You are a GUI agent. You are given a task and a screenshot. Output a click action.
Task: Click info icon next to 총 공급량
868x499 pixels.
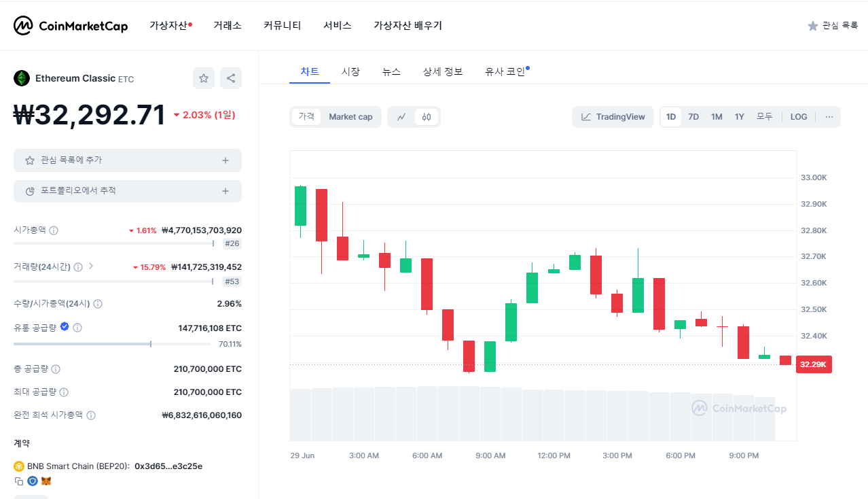pos(56,369)
